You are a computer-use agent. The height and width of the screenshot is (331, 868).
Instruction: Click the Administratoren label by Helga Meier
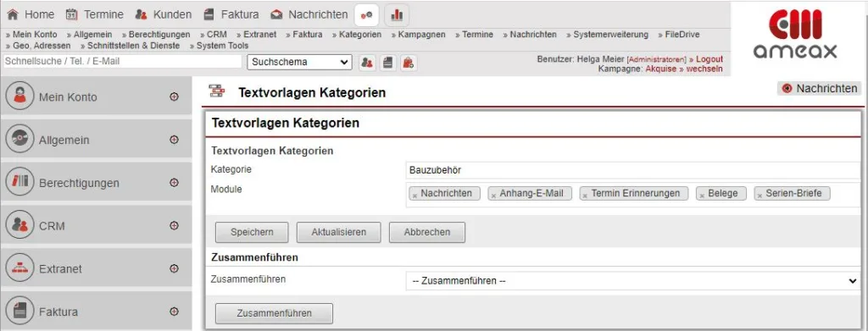tap(657, 59)
